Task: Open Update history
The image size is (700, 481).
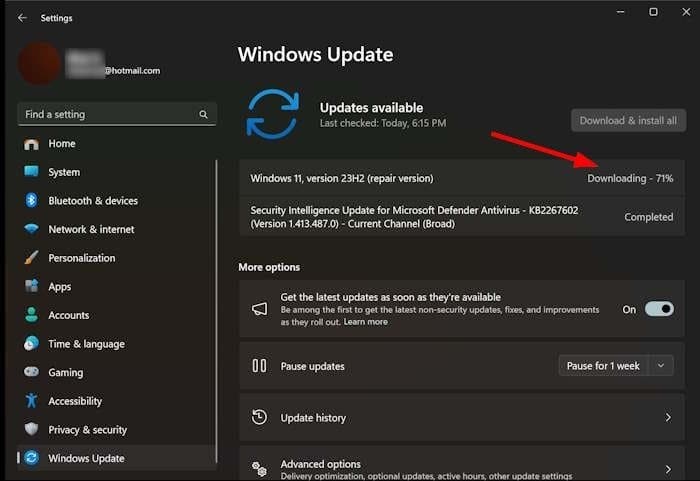Action: (x=462, y=418)
